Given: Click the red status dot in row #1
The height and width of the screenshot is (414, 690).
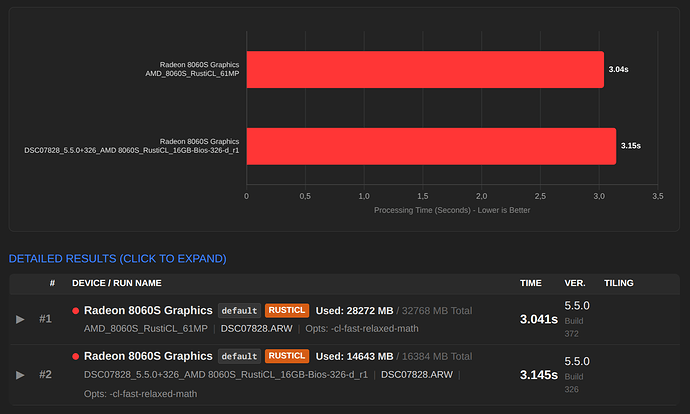Looking at the screenshot, I should (76, 311).
